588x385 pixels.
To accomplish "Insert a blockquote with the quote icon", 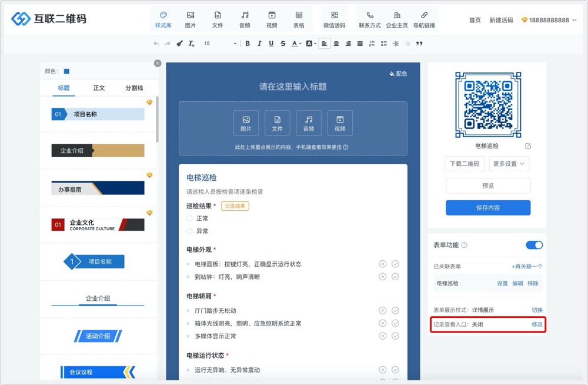I will pos(419,44).
